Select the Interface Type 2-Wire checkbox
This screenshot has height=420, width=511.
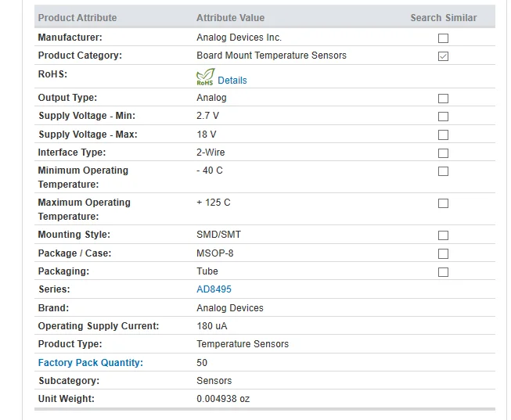click(x=443, y=153)
